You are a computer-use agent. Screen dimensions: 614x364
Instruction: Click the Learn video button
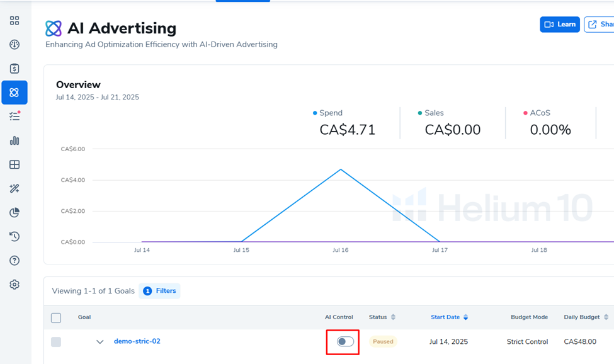tap(559, 25)
